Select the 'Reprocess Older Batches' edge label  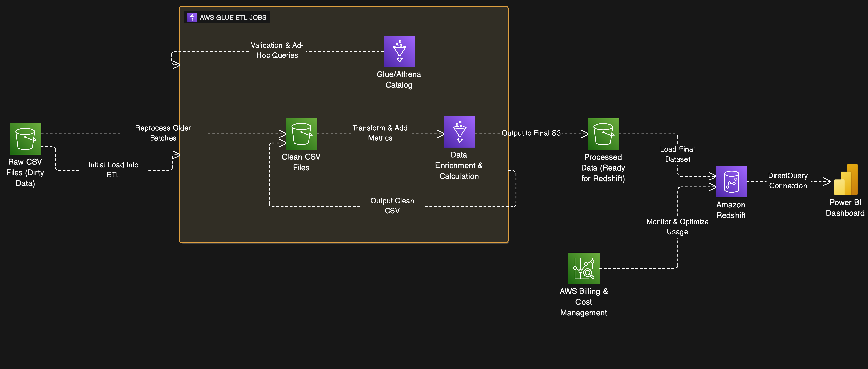tap(163, 133)
